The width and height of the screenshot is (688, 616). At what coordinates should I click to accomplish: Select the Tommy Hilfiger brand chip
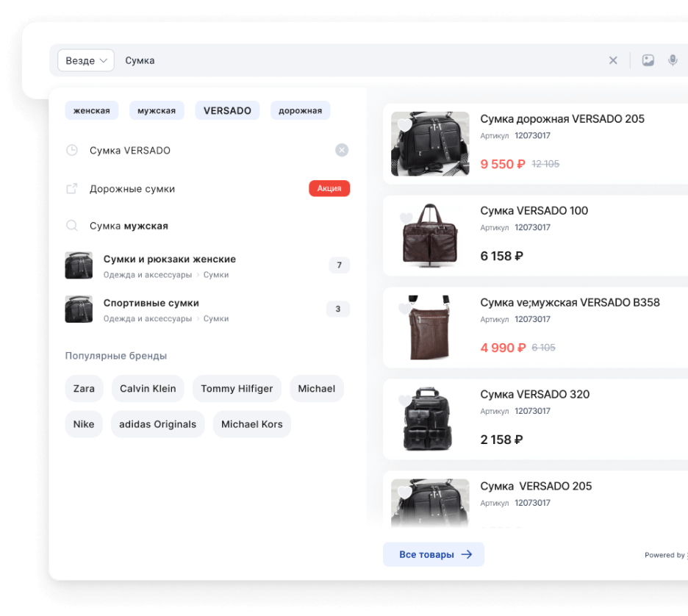[x=237, y=388]
